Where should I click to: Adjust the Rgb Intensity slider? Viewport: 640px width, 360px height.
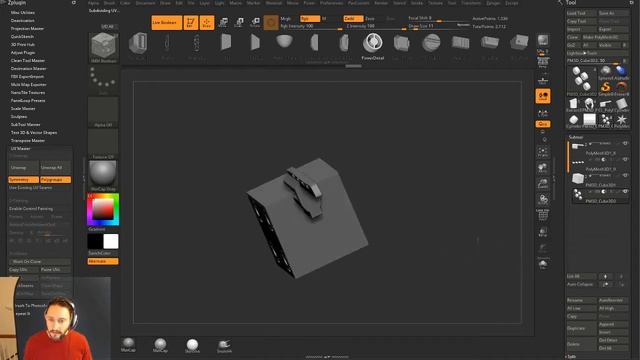[311, 26]
